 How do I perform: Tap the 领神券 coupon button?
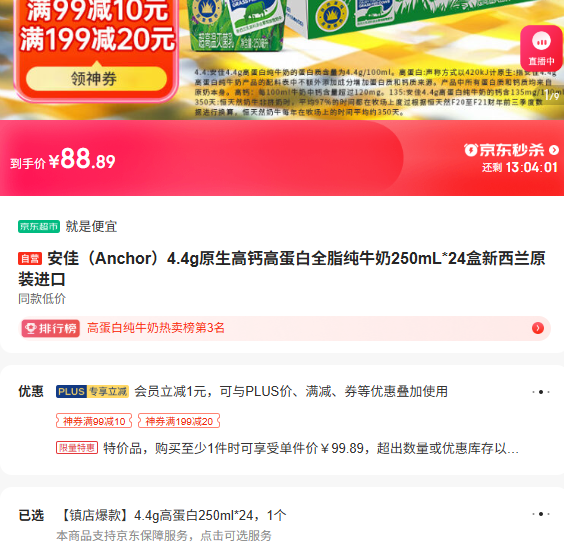[96, 78]
